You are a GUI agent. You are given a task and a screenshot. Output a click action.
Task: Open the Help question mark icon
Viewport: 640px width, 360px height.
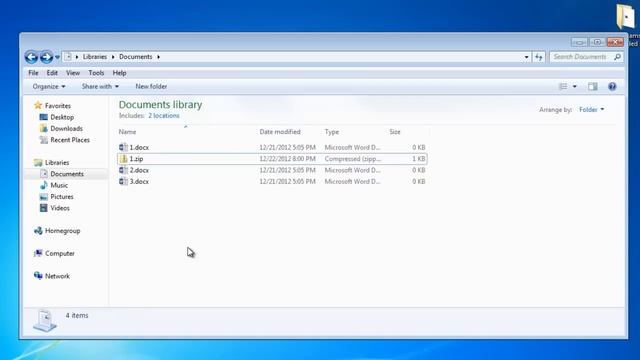(612, 87)
